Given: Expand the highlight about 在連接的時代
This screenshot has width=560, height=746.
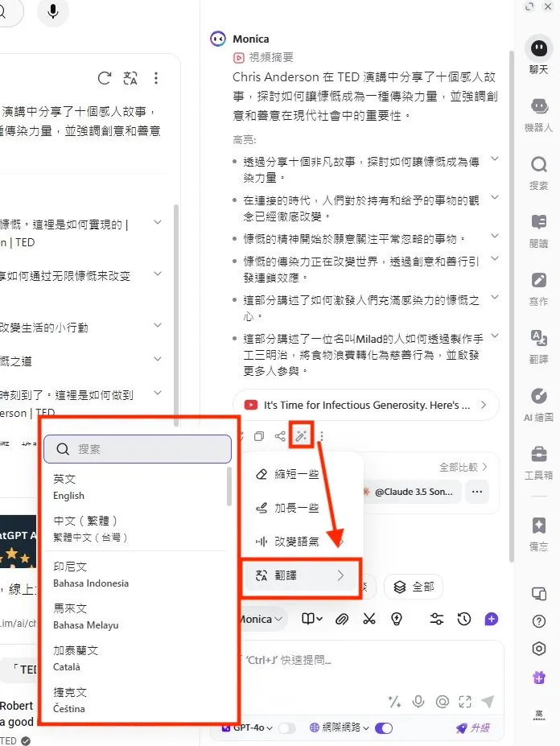Looking at the screenshot, I should [495, 197].
